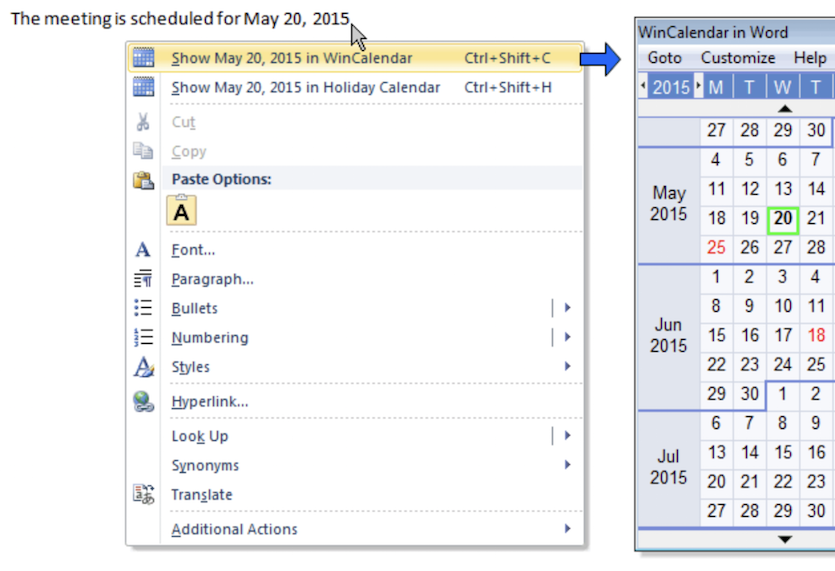Screen dimensions: 835x571
Task: Select June 30 in the calendar
Action: click(x=750, y=394)
